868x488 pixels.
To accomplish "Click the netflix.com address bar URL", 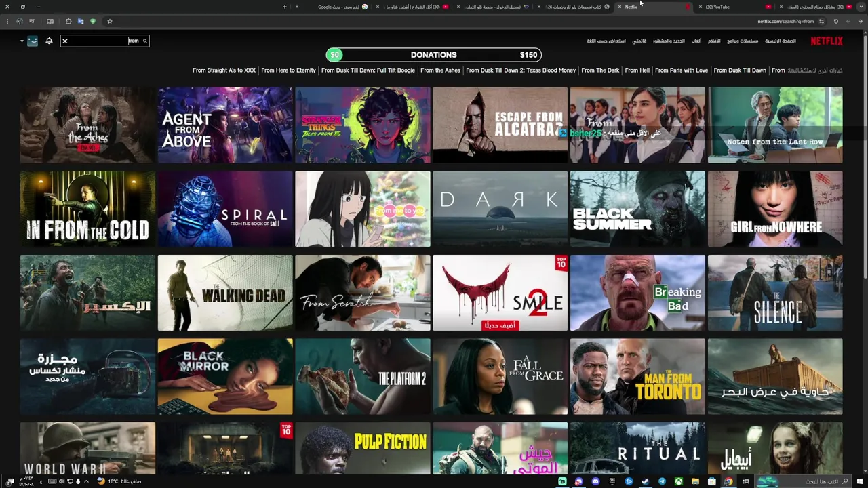I will [785, 21].
